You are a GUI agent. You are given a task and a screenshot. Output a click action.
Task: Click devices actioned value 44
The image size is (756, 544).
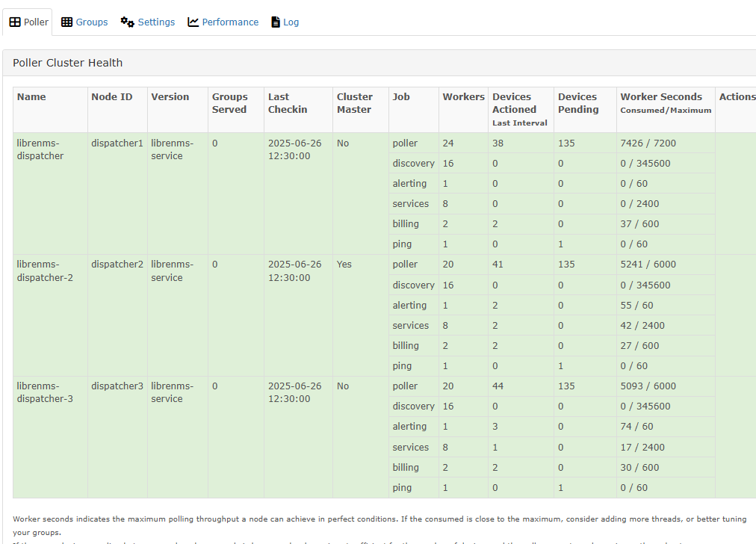[x=498, y=386]
